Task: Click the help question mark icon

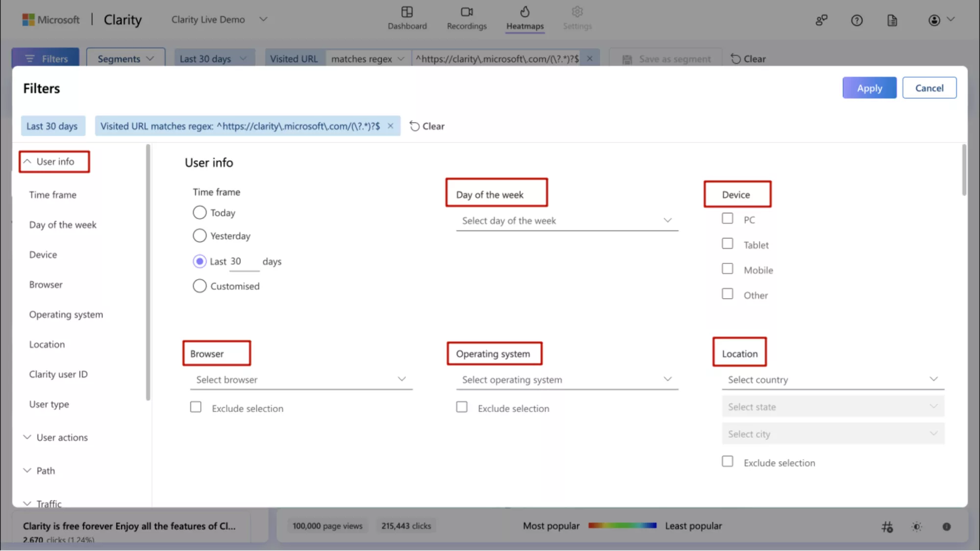Action: click(856, 20)
